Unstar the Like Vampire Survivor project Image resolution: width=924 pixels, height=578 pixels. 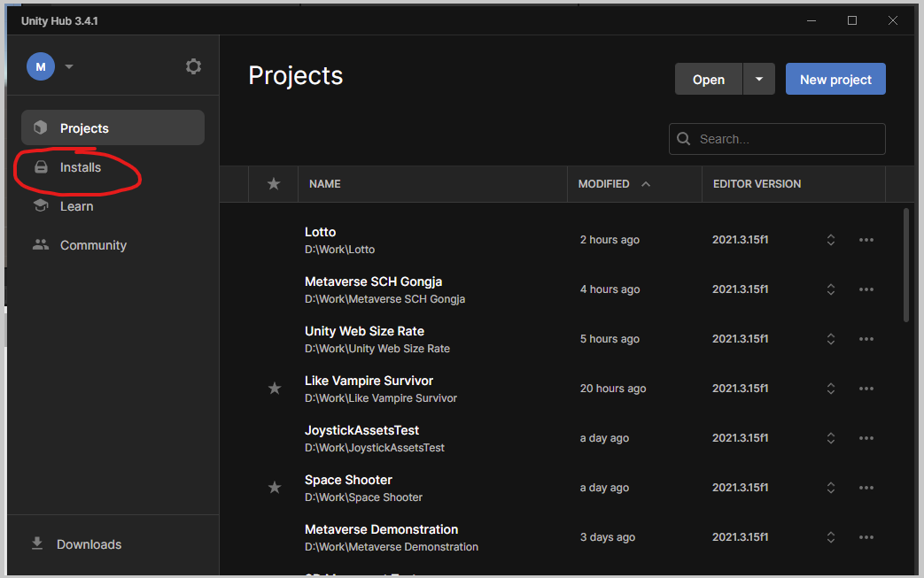275,389
